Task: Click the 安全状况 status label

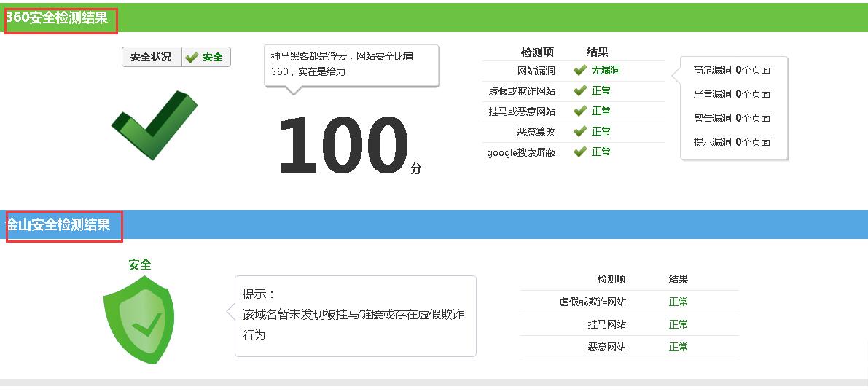Action: pos(151,57)
